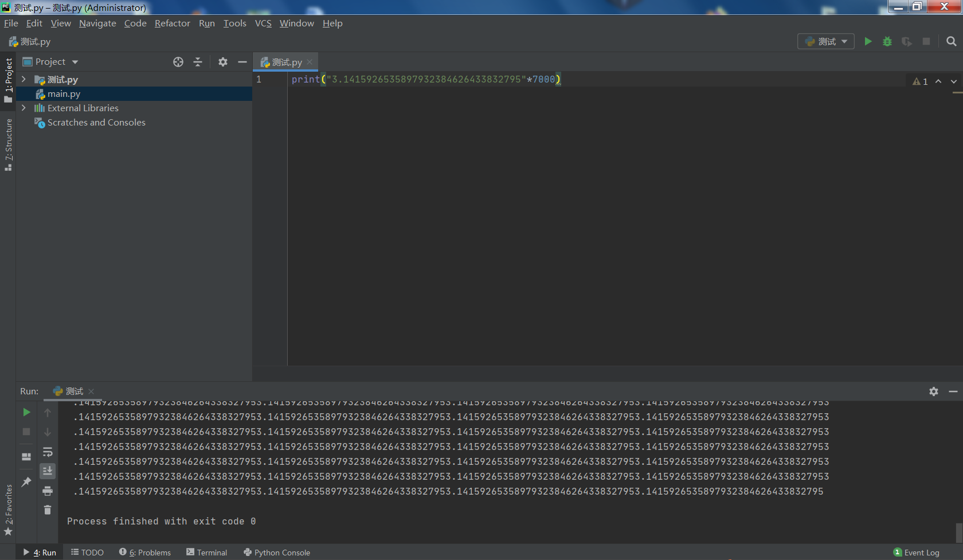Run the 测试 configuration with the top-toolbar green play button
963x560 pixels.
pyautogui.click(x=868, y=41)
